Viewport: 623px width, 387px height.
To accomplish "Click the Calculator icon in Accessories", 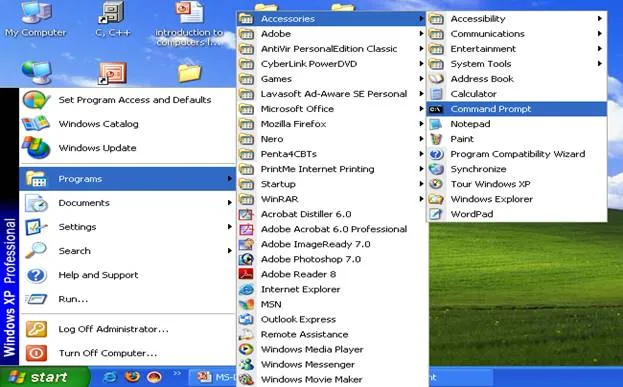I will pos(436,94).
